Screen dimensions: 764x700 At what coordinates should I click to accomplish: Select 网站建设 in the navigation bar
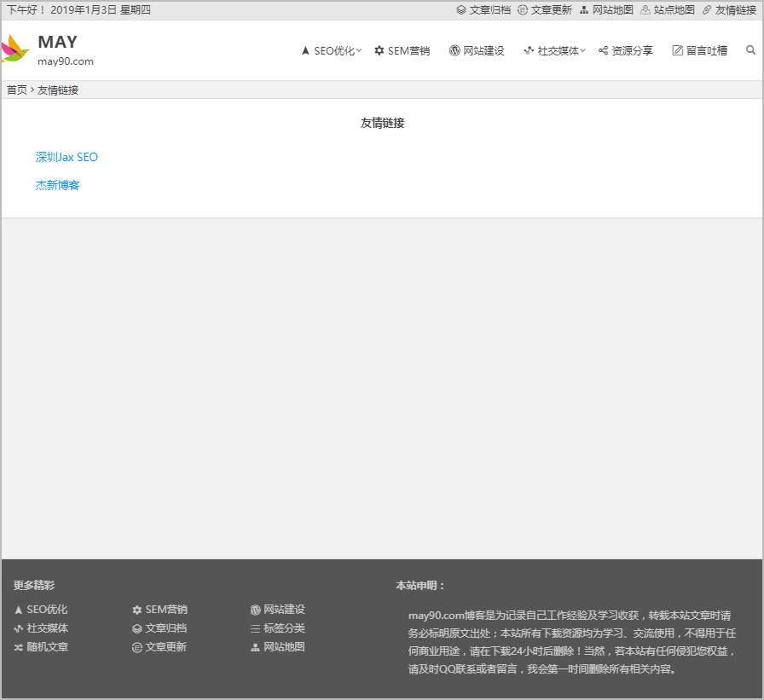pyautogui.click(x=476, y=50)
